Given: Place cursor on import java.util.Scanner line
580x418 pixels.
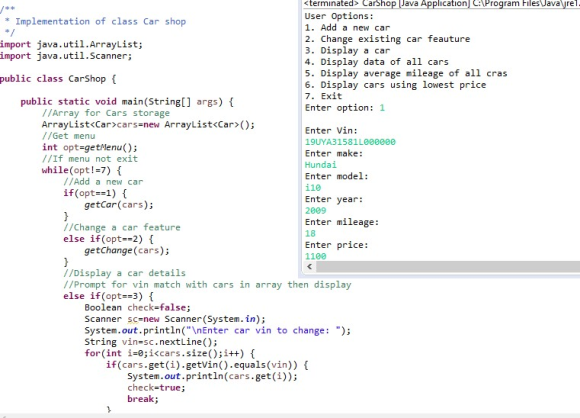Looking at the screenshot, I should pyautogui.click(x=66, y=56).
